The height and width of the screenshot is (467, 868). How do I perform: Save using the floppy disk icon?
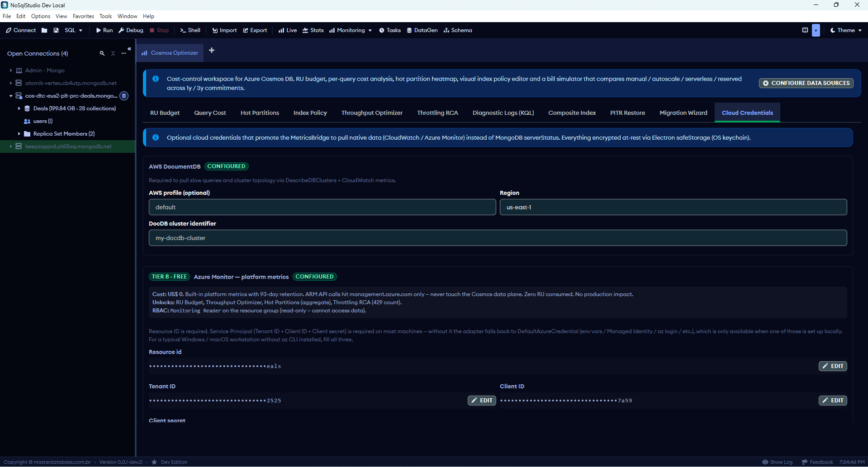56,30
